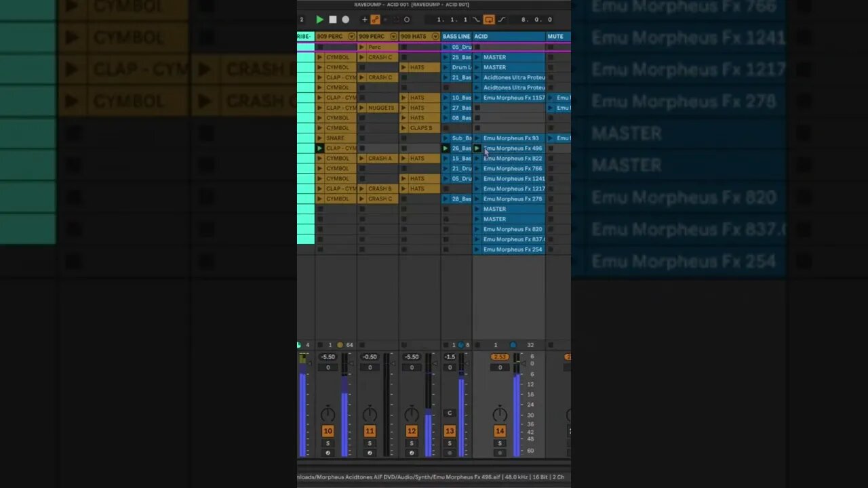Launch the SNARE clip
The width and height of the screenshot is (868, 488).
tap(320, 138)
